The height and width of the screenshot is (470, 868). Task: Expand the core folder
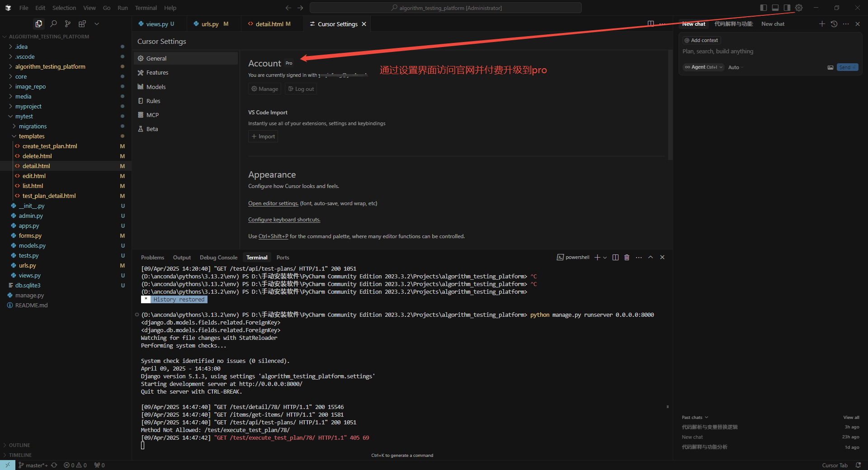click(66, 76)
